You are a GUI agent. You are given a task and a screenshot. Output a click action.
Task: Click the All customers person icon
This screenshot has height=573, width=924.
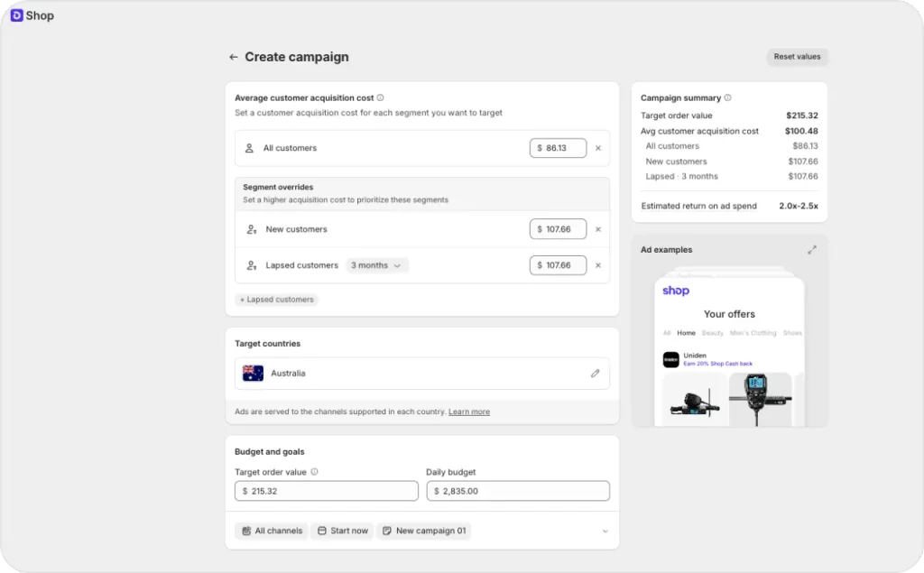coord(249,148)
